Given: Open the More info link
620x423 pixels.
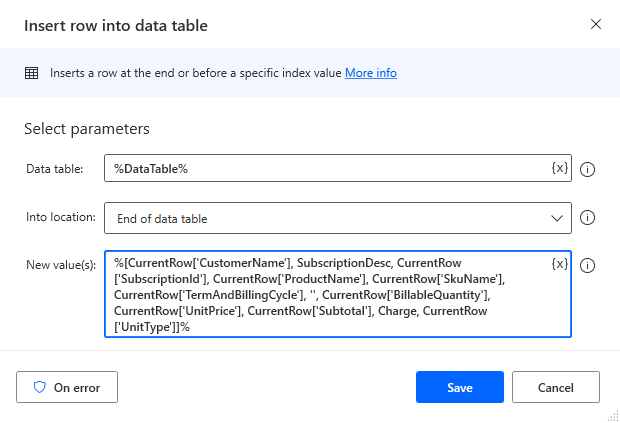Looking at the screenshot, I should click(x=370, y=73).
